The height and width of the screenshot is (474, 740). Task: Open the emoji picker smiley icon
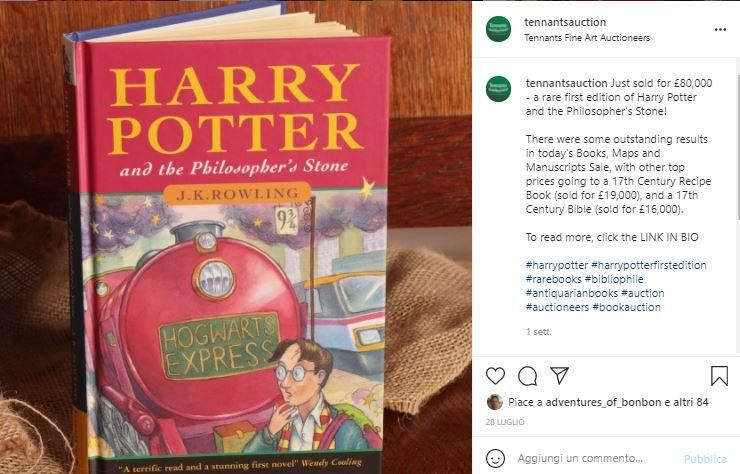point(495,458)
